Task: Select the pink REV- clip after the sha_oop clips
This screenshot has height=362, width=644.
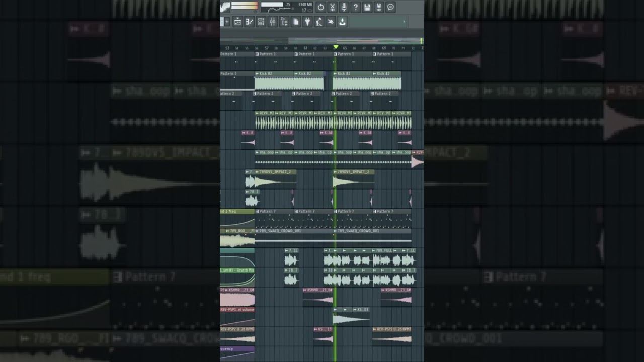Action: (418, 159)
